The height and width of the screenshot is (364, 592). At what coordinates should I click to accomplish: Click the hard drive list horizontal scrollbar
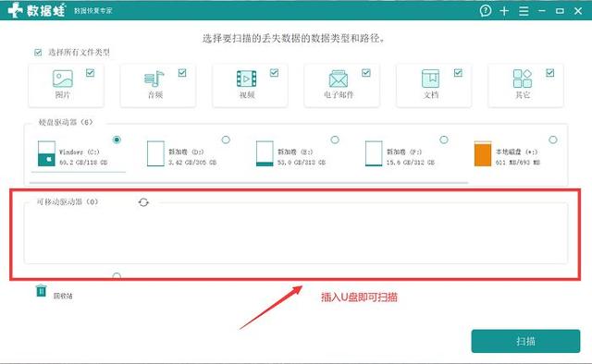249,183
